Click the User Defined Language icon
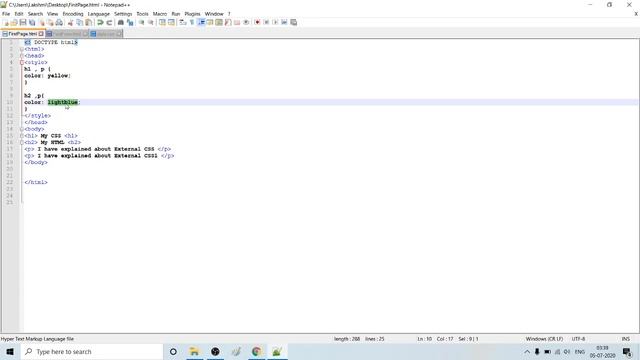The image size is (640, 360). pyautogui.click(x=210, y=22)
